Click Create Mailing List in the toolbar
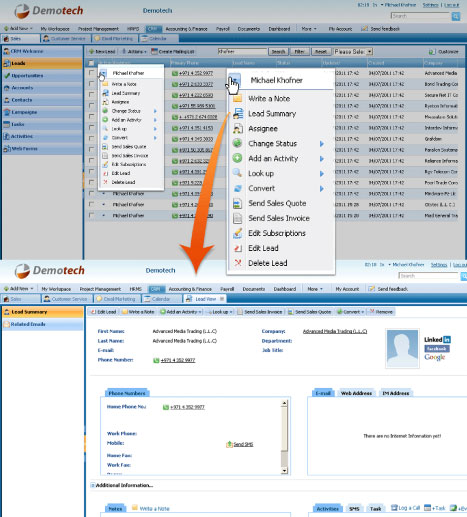Screen dimensions: 467x517 [173, 52]
